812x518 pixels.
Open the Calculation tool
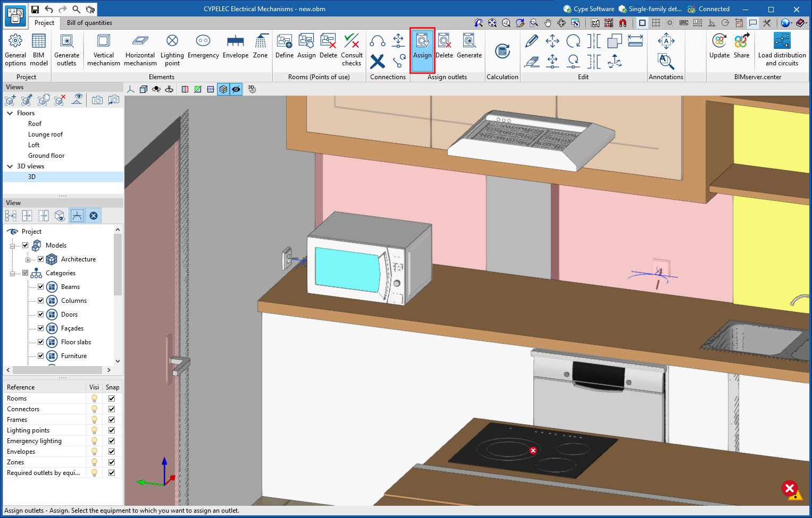coord(502,52)
